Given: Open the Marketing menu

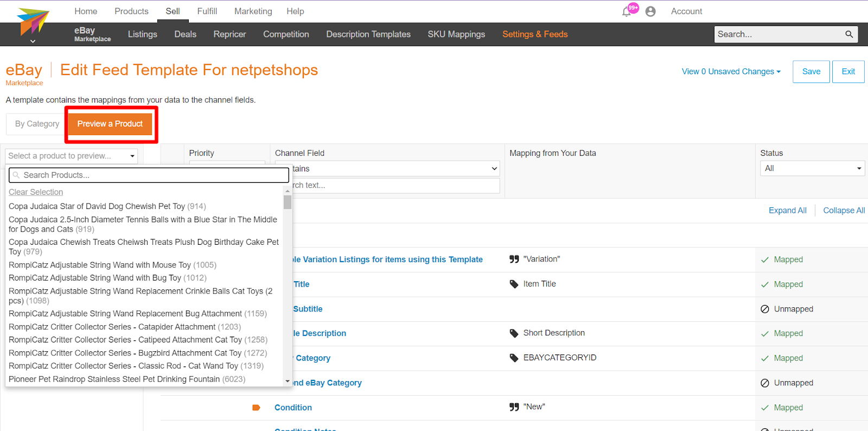Looking at the screenshot, I should (253, 11).
